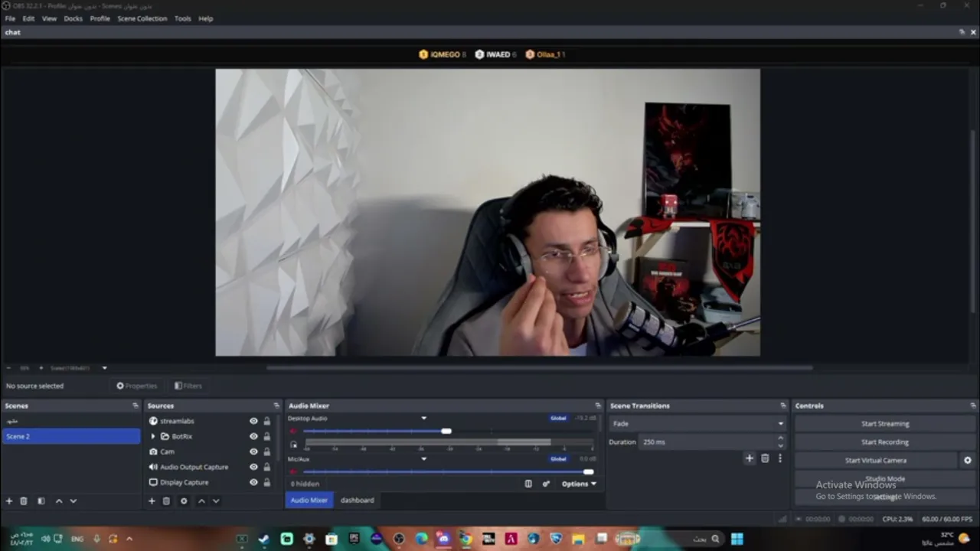Move source down arrow in the Sources toolbar
The width and height of the screenshot is (980, 551).
(x=216, y=501)
